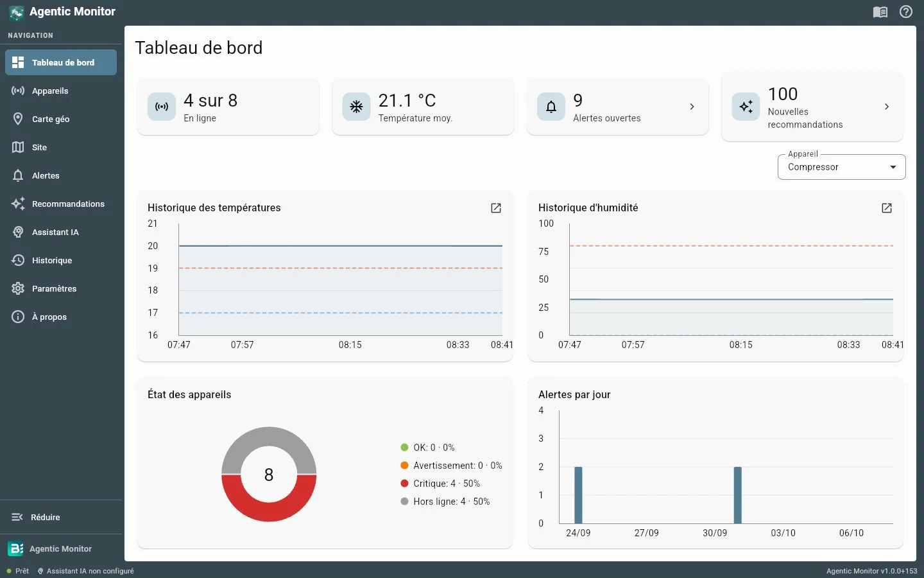Expand new recommendations card chevron
924x578 pixels.
(887, 107)
